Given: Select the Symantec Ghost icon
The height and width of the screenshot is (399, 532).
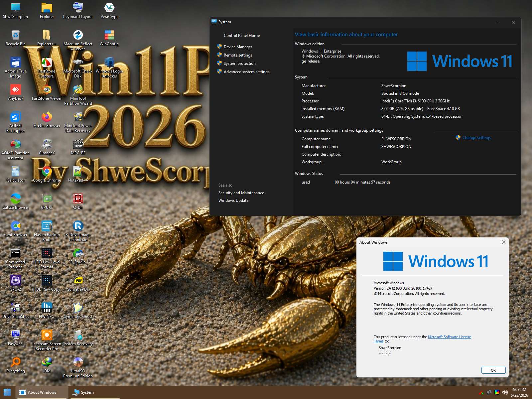Looking at the screenshot, I should (x=78, y=311).
